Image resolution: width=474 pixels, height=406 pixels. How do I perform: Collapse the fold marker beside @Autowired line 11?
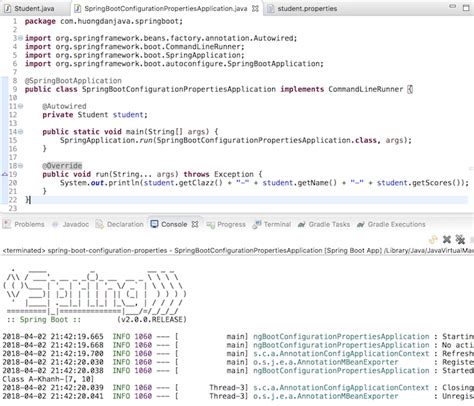(21, 106)
